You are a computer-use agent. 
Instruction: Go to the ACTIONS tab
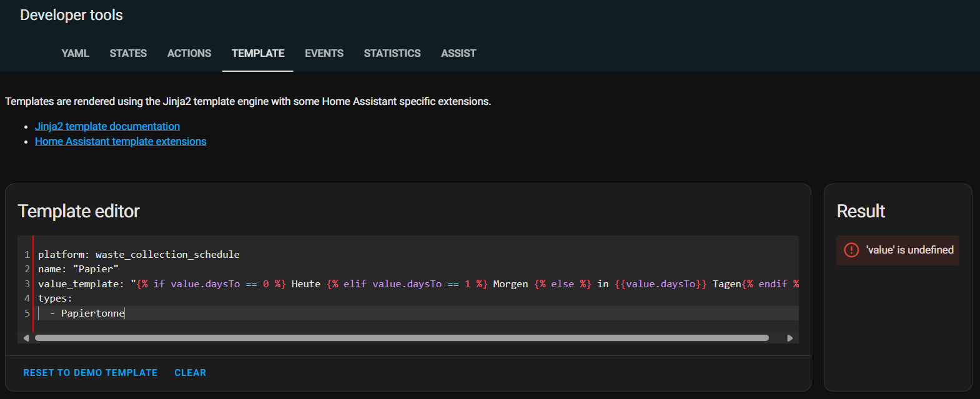[189, 54]
